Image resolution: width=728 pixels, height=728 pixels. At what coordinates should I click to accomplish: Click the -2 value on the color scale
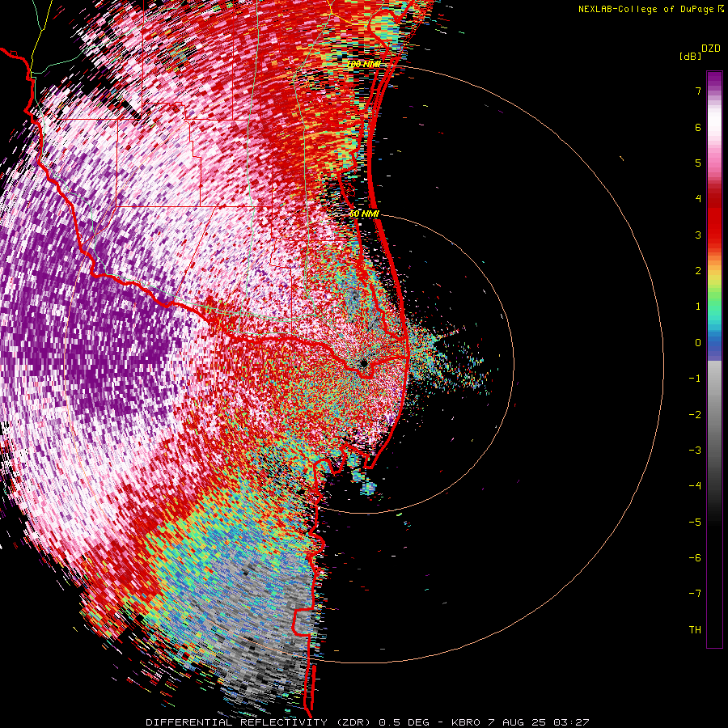click(695, 415)
